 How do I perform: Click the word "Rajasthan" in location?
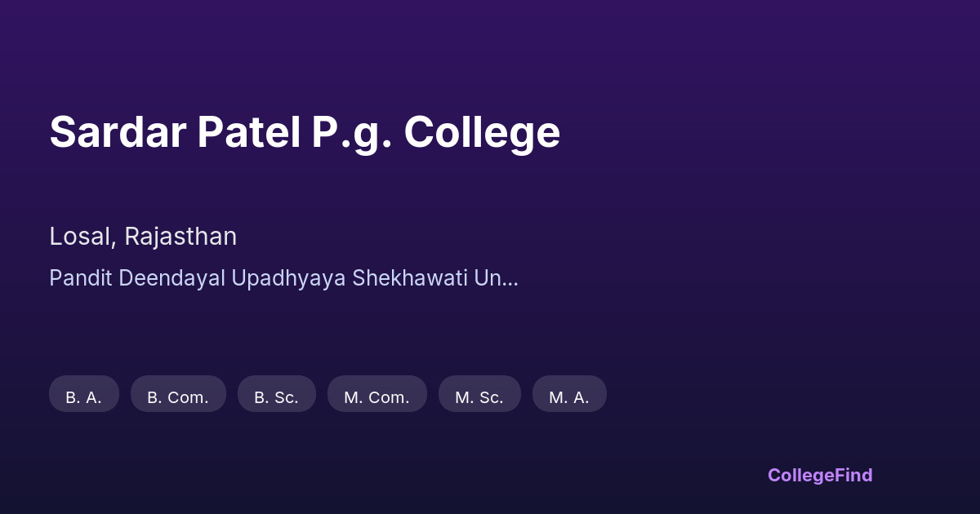(x=180, y=237)
